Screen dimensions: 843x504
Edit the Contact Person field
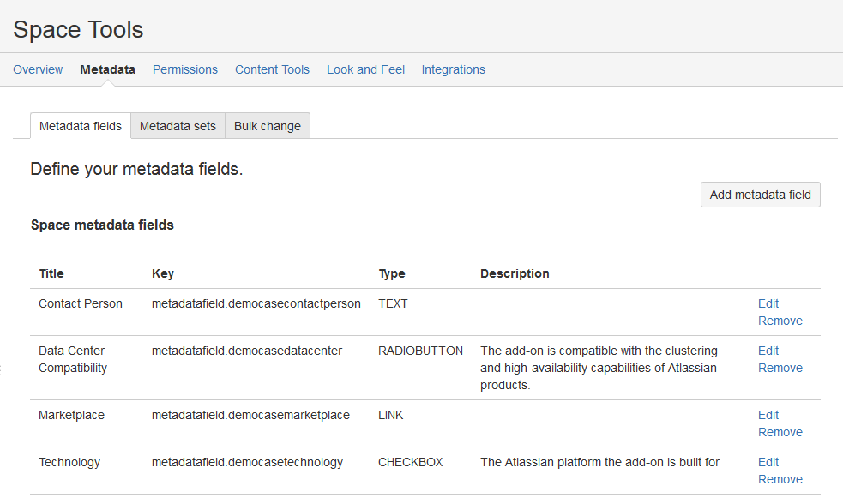pos(768,303)
